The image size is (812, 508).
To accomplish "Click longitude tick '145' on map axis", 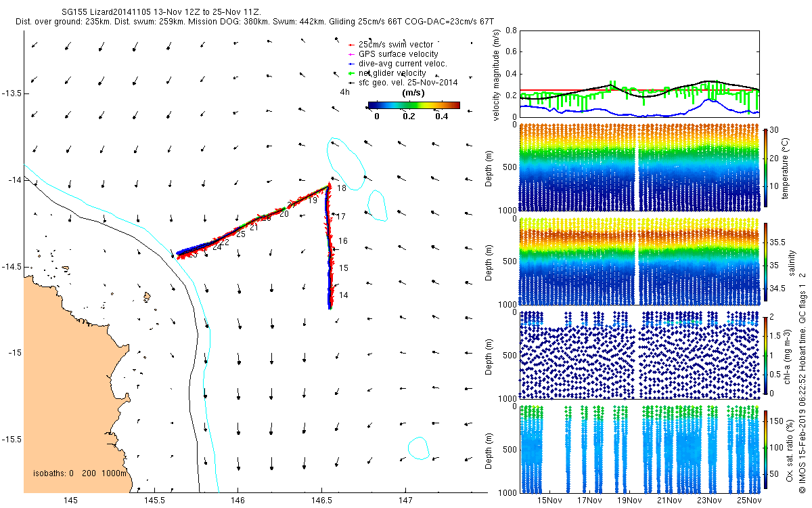I will point(70,501).
